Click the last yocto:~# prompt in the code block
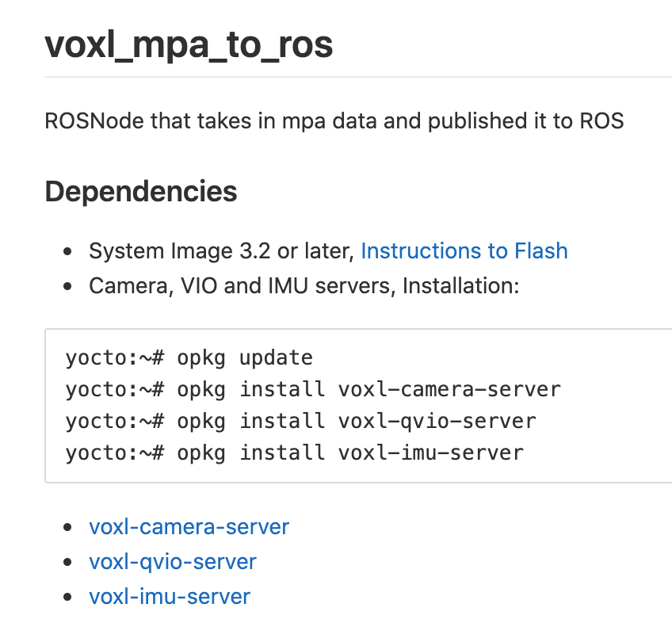This screenshot has height=642, width=672. [114, 453]
